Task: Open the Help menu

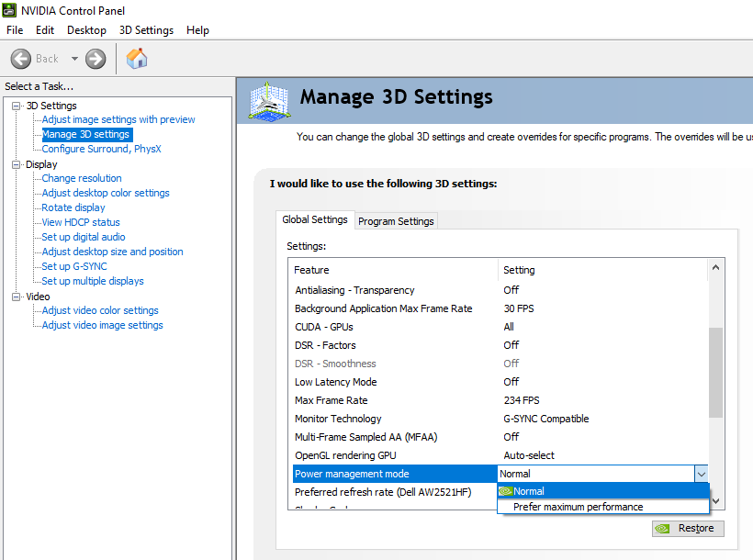Action: click(197, 30)
